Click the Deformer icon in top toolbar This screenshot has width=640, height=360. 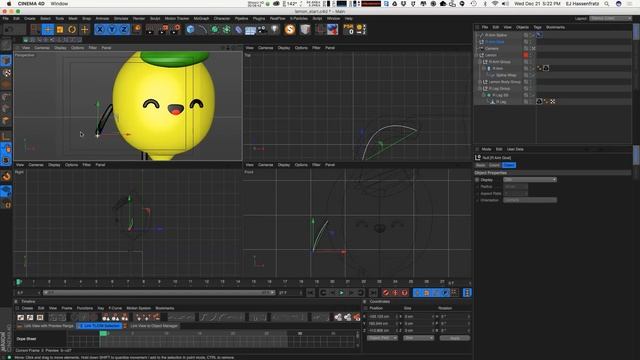tap(239, 29)
